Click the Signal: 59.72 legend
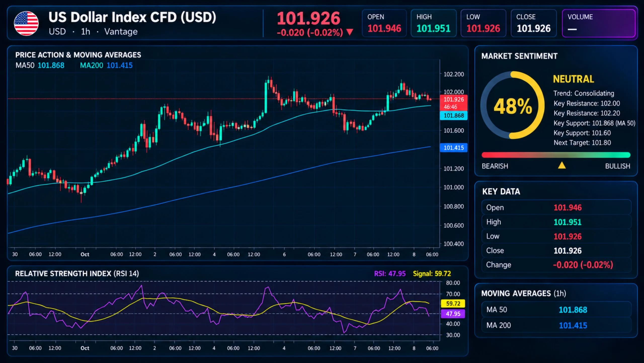This screenshot has width=644, height=363. click(x=432, y=274)
